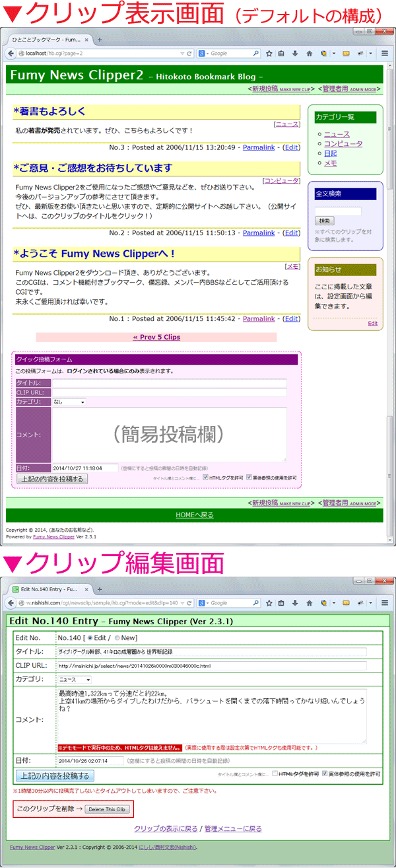
Task: Focus タイトル field in quick post form
Action: point(170,383)
